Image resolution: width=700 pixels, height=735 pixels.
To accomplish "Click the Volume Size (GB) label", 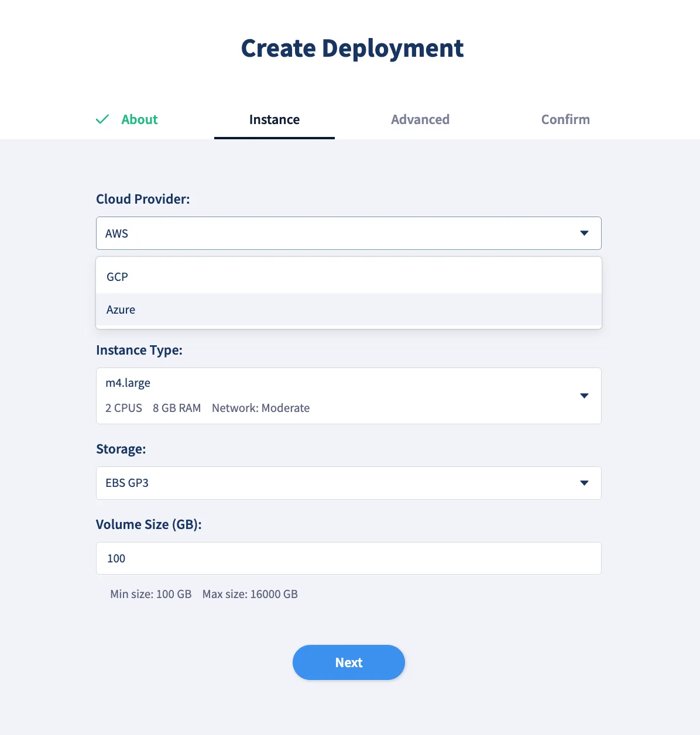I will (149, 524).
